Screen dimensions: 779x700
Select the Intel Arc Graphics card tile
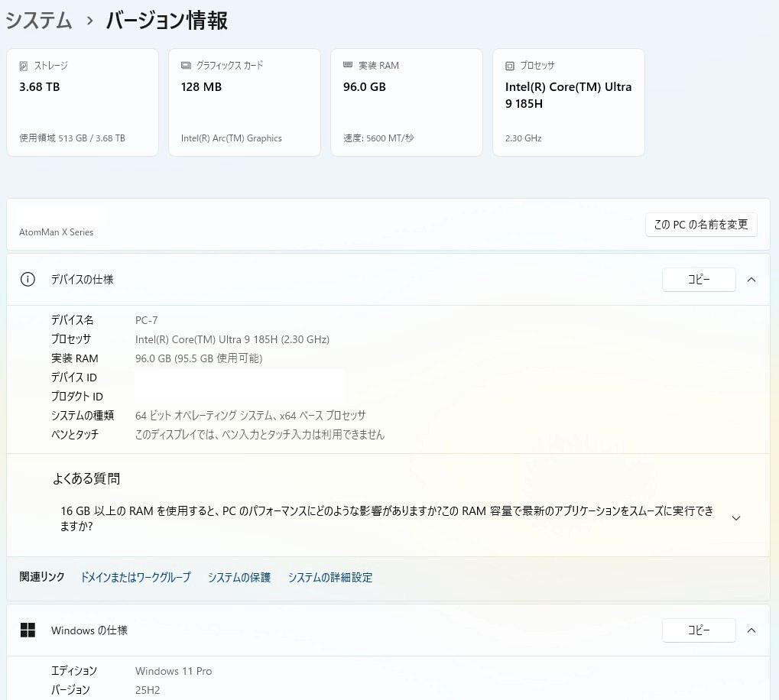point(244,102)
